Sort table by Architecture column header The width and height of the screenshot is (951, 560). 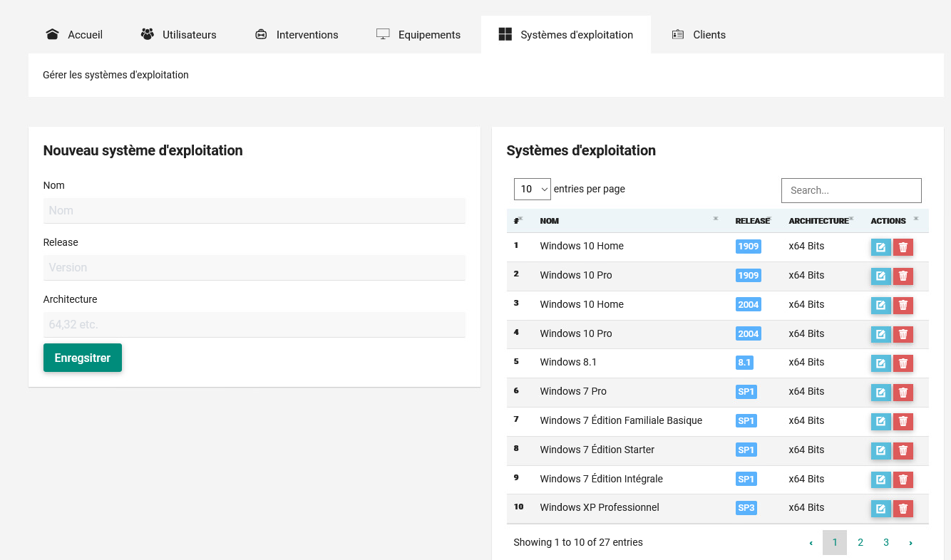click(x=818, y=221)
